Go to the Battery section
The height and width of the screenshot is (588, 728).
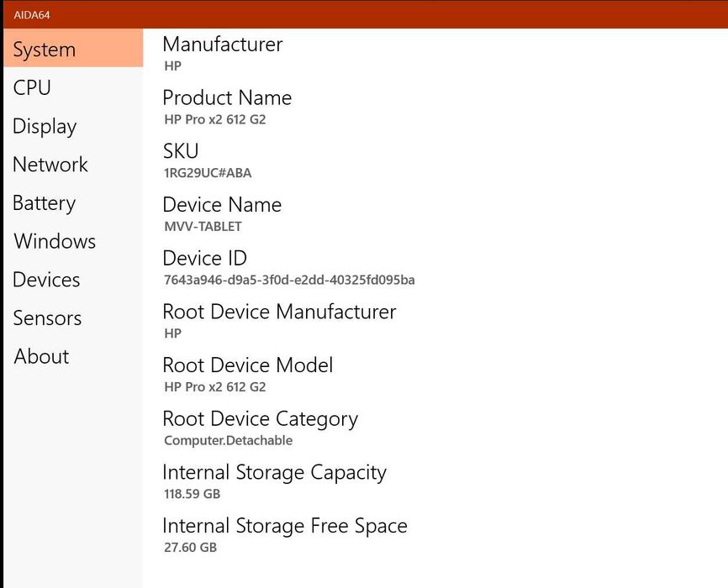click(x=73, y=202)
